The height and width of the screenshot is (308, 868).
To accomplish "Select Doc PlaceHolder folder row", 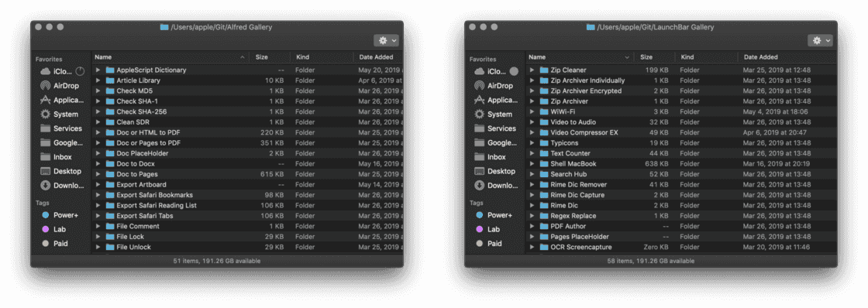I will point(247,153).
